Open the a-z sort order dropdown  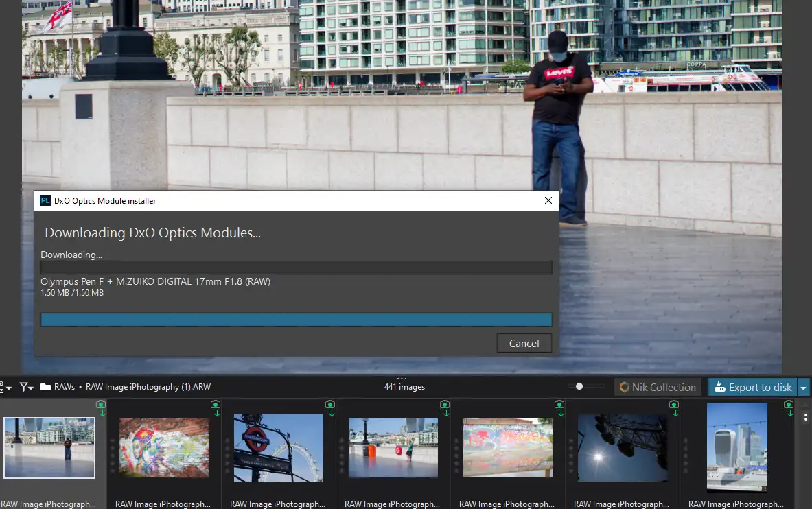click(6, 387)
